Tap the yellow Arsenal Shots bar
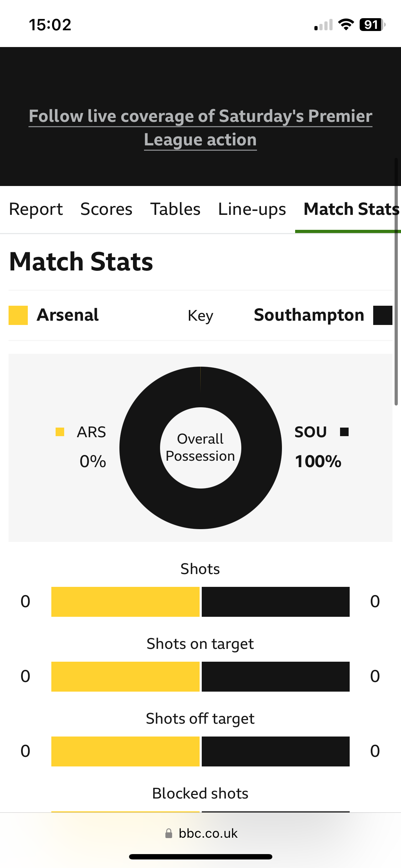 click(125, 602)
